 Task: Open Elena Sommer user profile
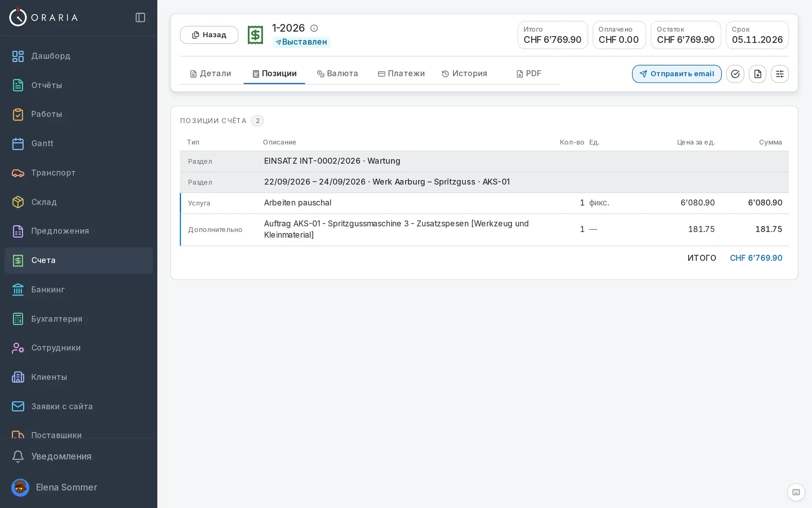coord(79,487)
